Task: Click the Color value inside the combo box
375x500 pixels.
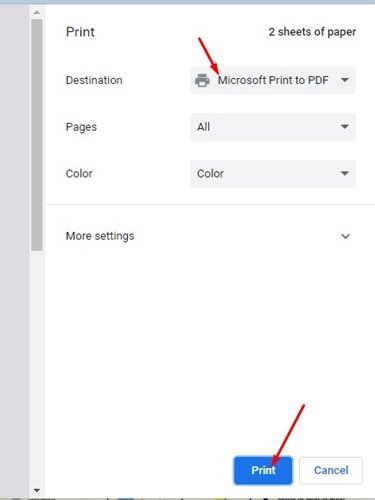Action: click(210, 174)
